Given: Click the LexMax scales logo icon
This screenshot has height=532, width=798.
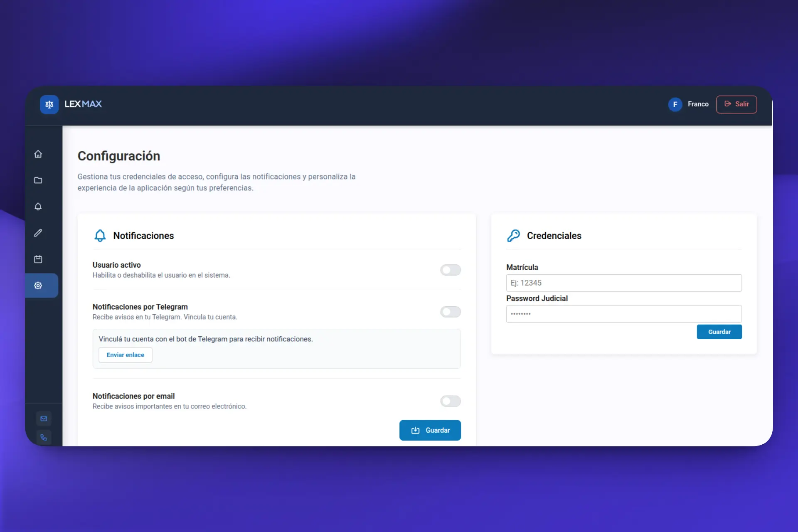Looking at the screenshot, I should click(x=49, y=104).
